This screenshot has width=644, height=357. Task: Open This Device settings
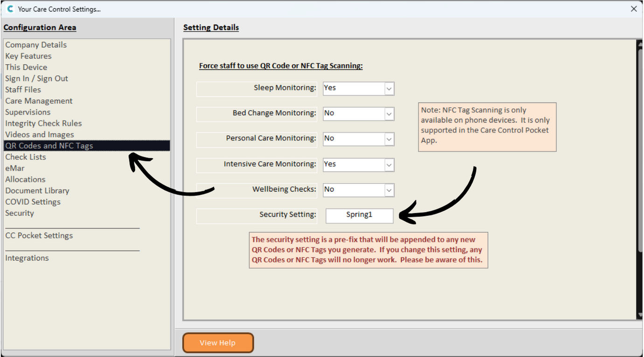point(26,67)
